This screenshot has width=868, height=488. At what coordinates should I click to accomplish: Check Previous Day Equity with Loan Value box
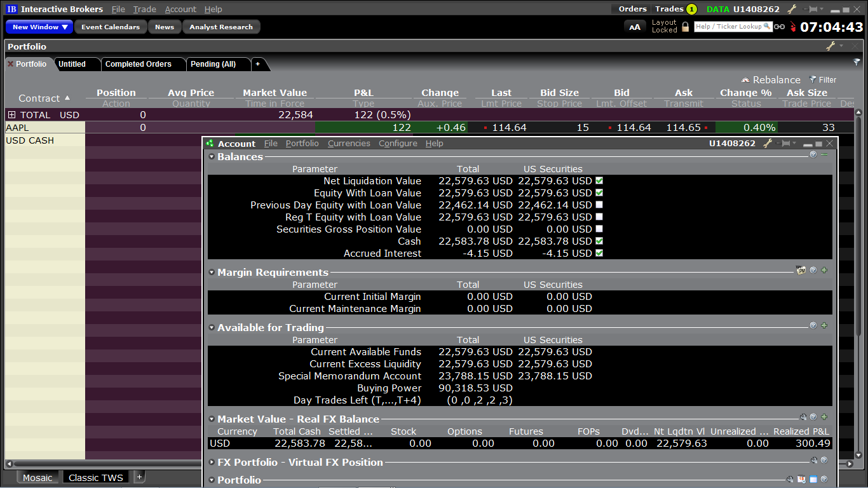[599, 205]
